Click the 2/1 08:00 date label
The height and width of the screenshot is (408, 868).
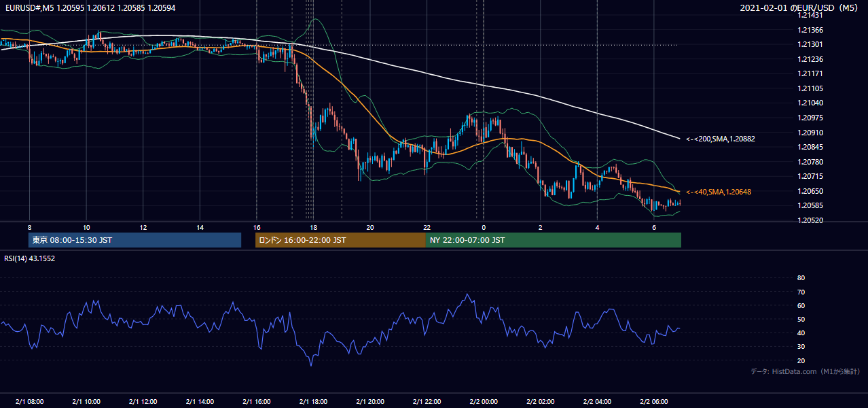[x=29, y=401]
